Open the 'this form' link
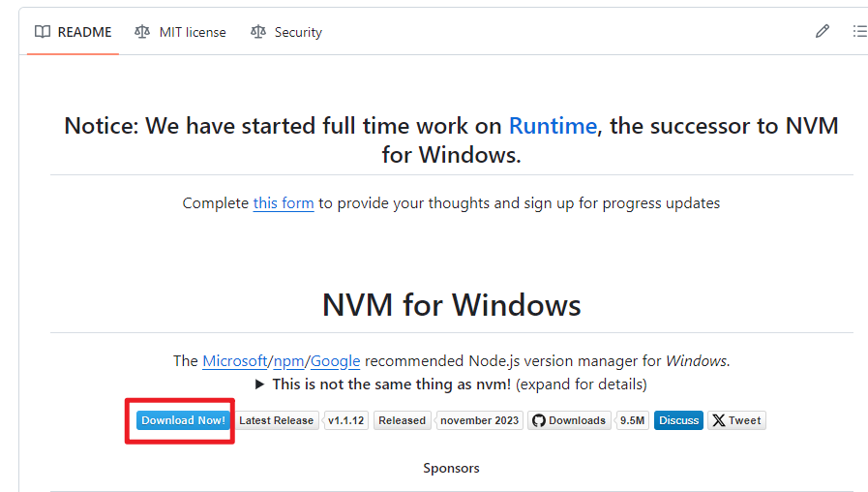This screenshot has height=492, width=868. (284, 203)
